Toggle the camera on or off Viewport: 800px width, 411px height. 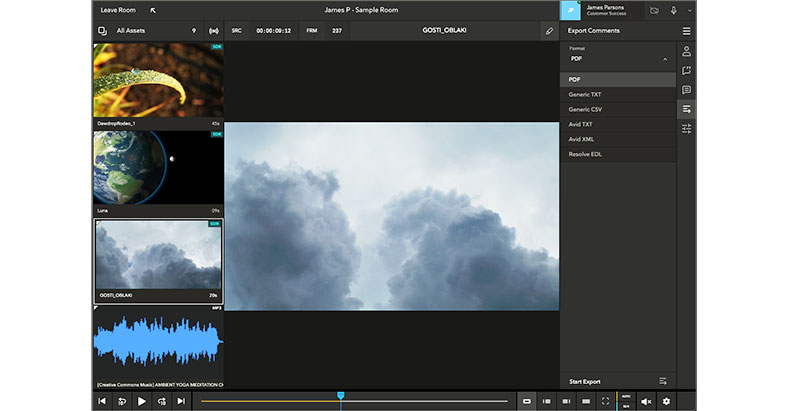pos(654,10)
